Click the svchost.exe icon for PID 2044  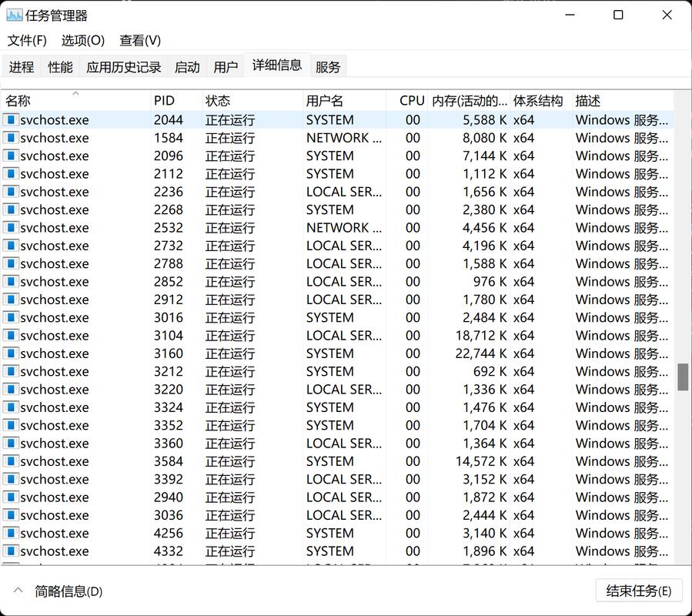coord(10,119)
